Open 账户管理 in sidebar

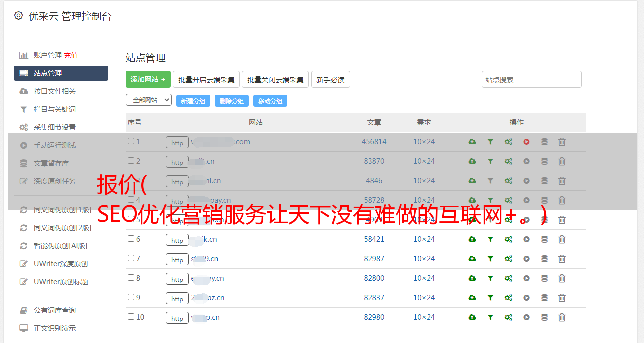48,55
